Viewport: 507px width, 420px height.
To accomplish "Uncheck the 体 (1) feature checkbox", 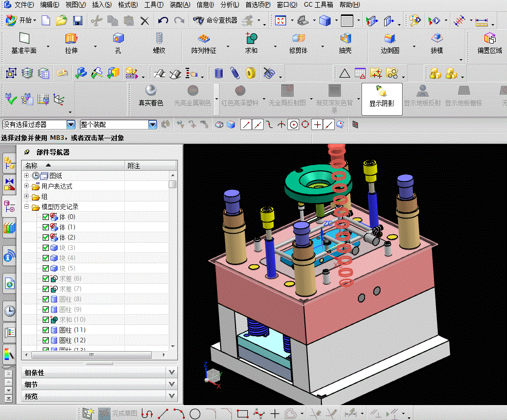I will tap(46, 227).
